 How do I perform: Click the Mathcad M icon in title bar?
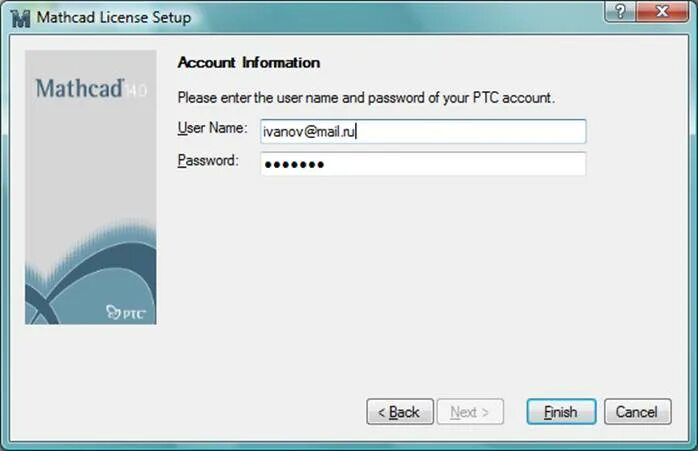tap(20, 19)
